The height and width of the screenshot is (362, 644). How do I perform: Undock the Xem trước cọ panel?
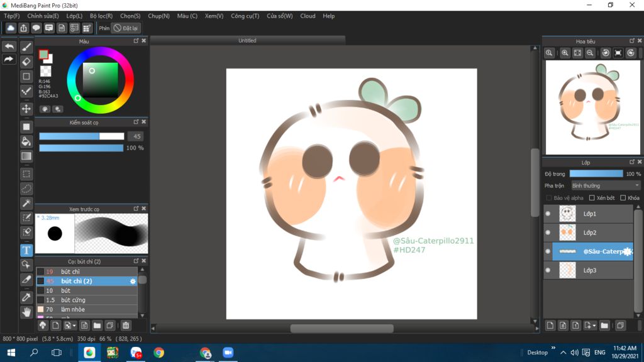point(136,209)
